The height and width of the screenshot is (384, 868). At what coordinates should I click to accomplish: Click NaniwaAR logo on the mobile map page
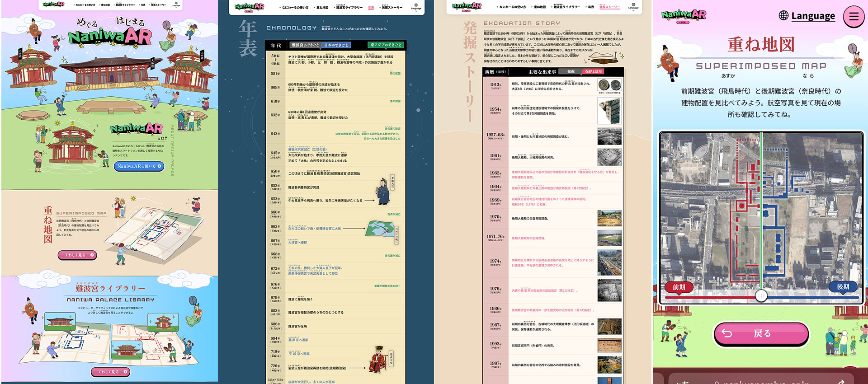click(684, 16)
